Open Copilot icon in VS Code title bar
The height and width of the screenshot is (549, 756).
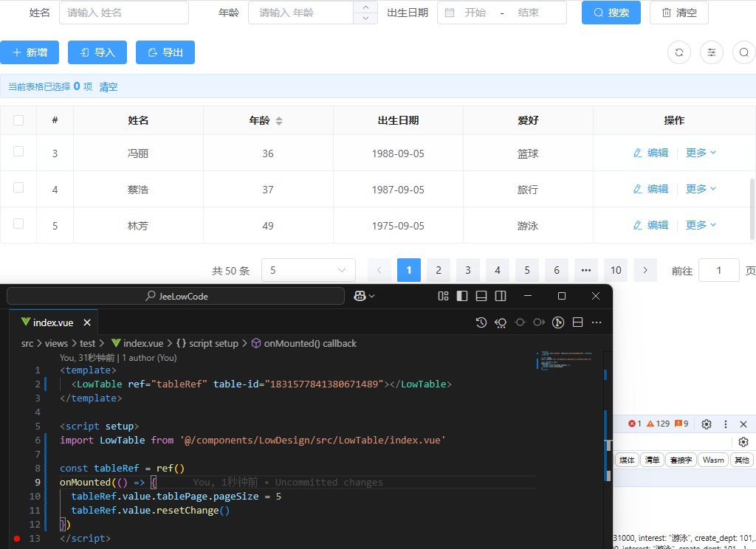[x=360, y=296]
